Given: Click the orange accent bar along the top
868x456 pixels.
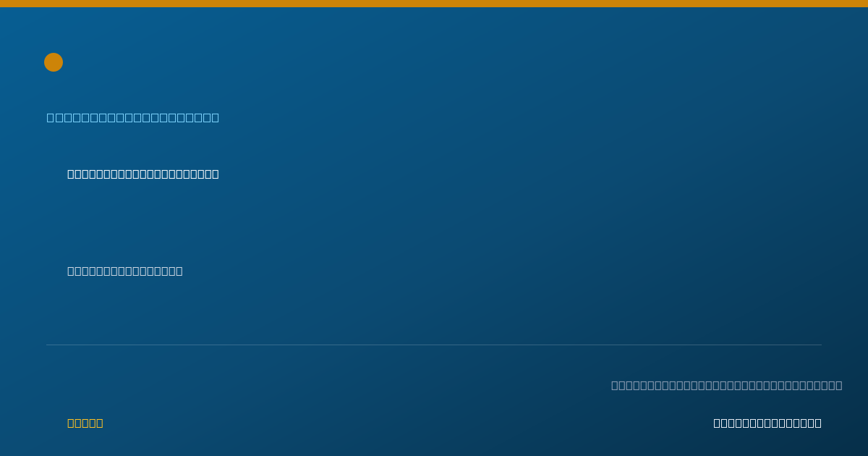Looking at the screenshot, I should [434, 4].
